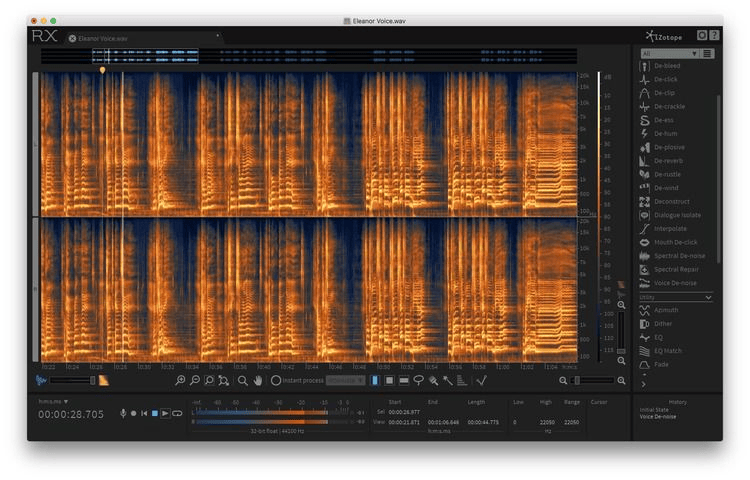Switch to the Eleanor Voice.wav tab
Screen dimensions: 750x480
tap(103, 38)
